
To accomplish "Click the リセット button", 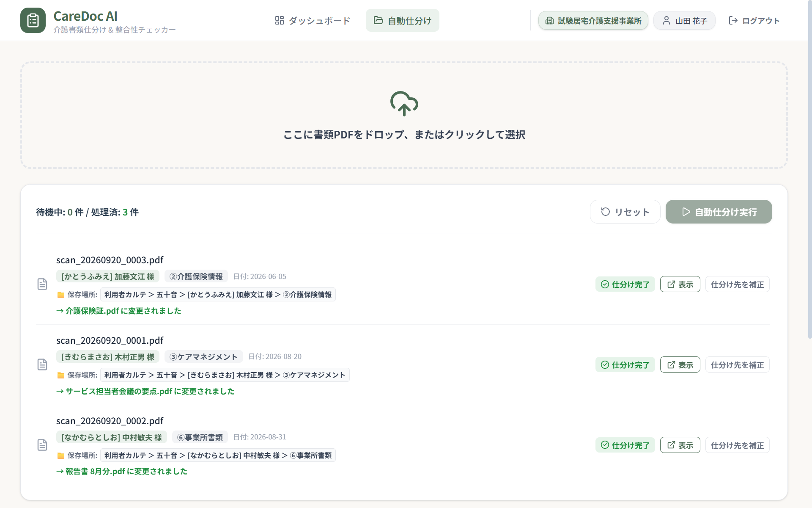I will point(625,212).
